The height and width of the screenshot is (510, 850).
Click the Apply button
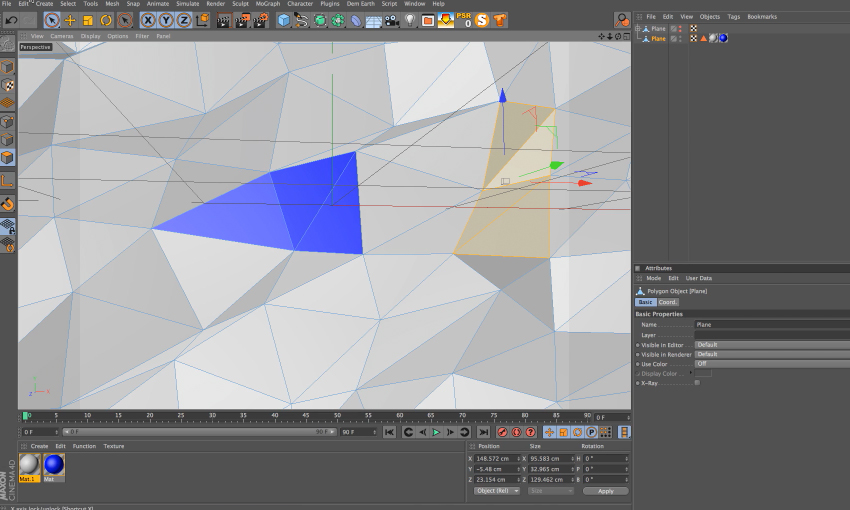point(605,491)
